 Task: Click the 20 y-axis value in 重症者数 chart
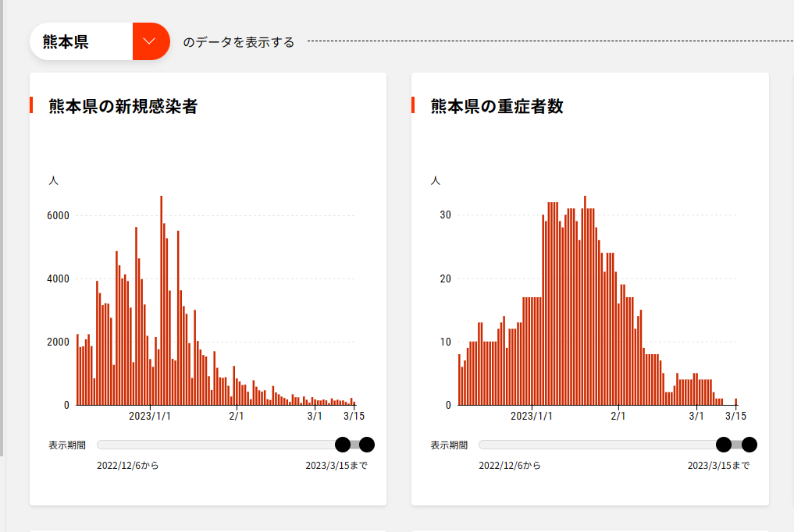(x=446, y=279)
